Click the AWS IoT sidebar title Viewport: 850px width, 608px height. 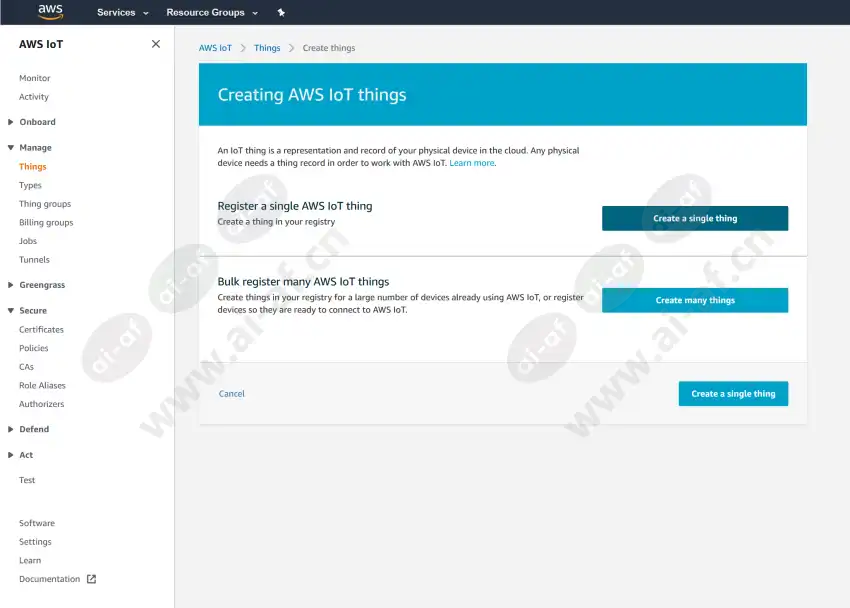point(41,44)
